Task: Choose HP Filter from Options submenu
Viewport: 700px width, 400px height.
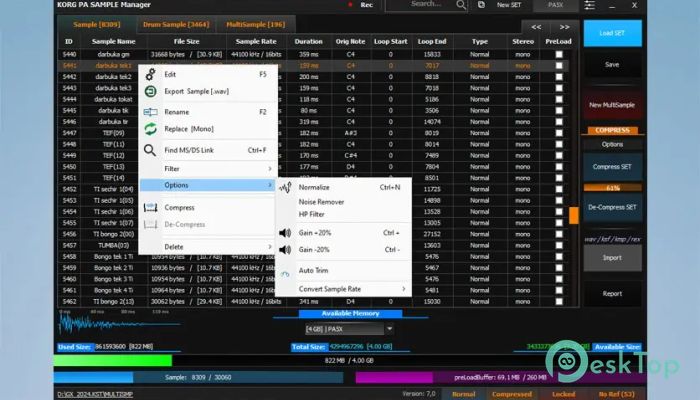Action: (312, 215)
